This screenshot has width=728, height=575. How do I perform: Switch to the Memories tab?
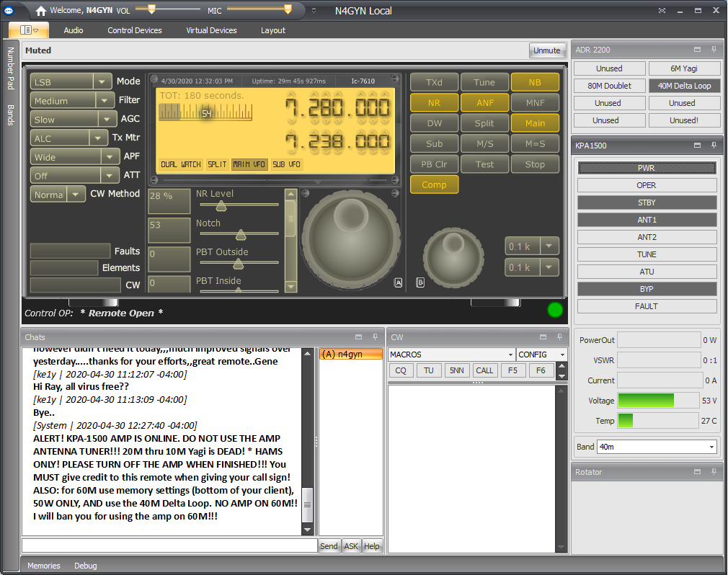[44, 565]
